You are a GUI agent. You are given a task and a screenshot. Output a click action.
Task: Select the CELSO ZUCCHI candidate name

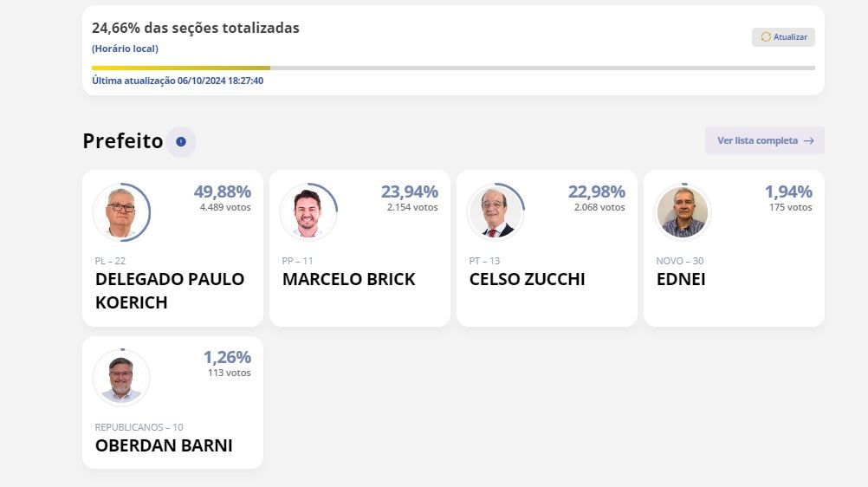pyautogui.click(x=527, y=279)
